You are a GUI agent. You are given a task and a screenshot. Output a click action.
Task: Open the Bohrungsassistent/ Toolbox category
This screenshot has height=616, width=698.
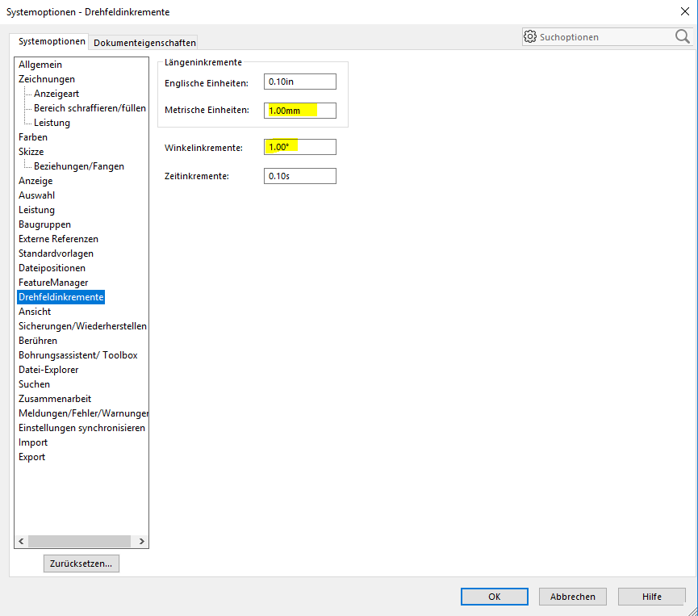(78, 355)
